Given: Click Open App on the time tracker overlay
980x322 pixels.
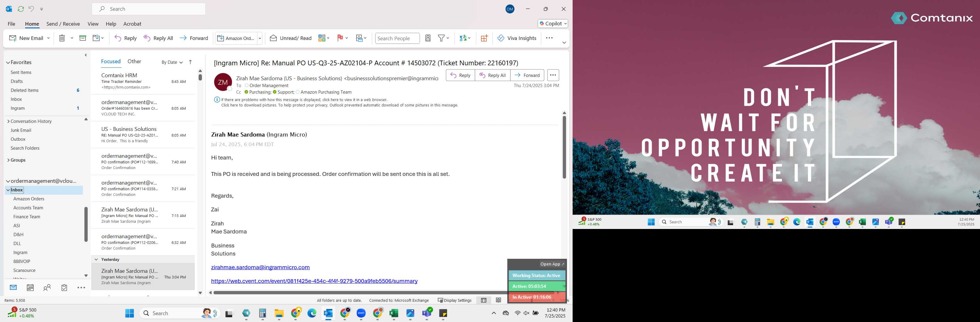Looking at the screenshot, I should (552, 264).
